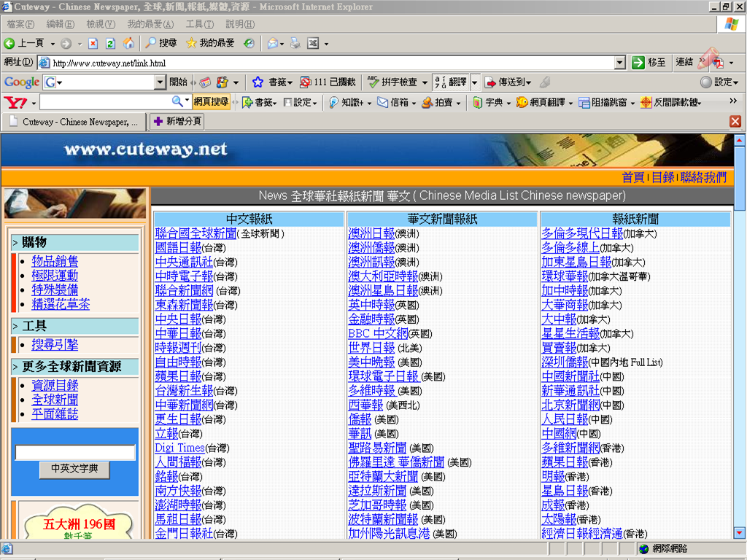This screenshot has width=747, height=560.
Task: Open Google toolbar 設定 settings
Action: (x=719, y=82)
